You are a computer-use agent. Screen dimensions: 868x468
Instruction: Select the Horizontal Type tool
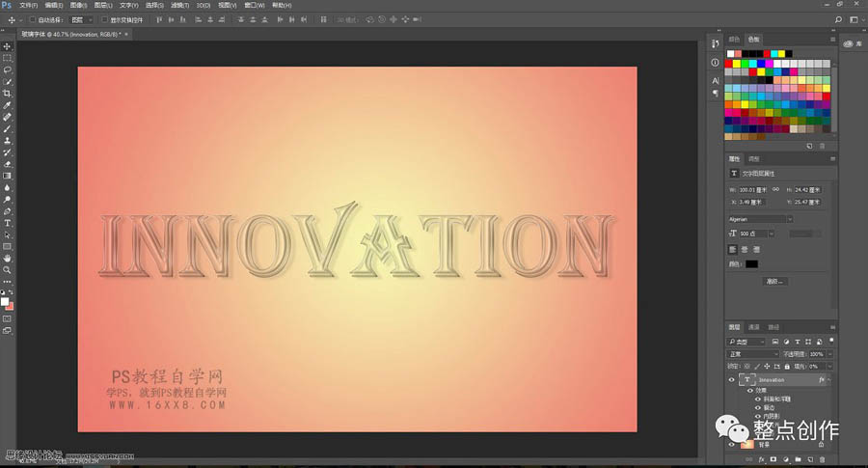(7, 223)
